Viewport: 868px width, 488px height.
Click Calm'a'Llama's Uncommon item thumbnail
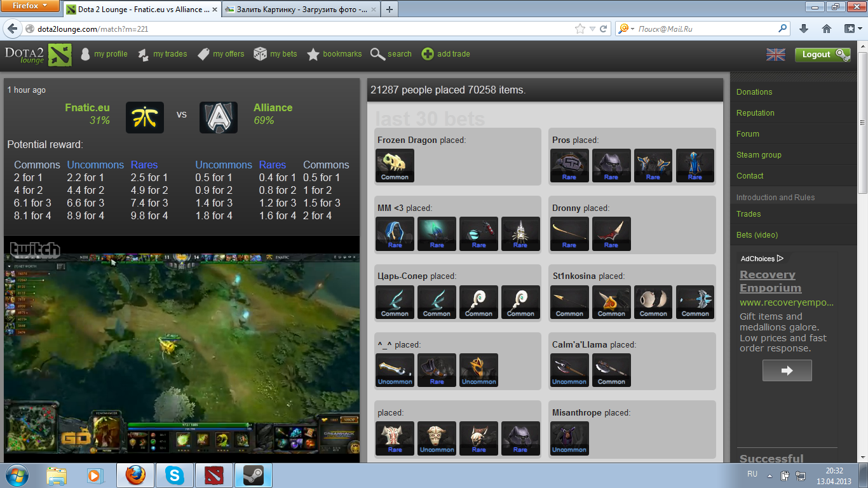[x=569, y=370]
